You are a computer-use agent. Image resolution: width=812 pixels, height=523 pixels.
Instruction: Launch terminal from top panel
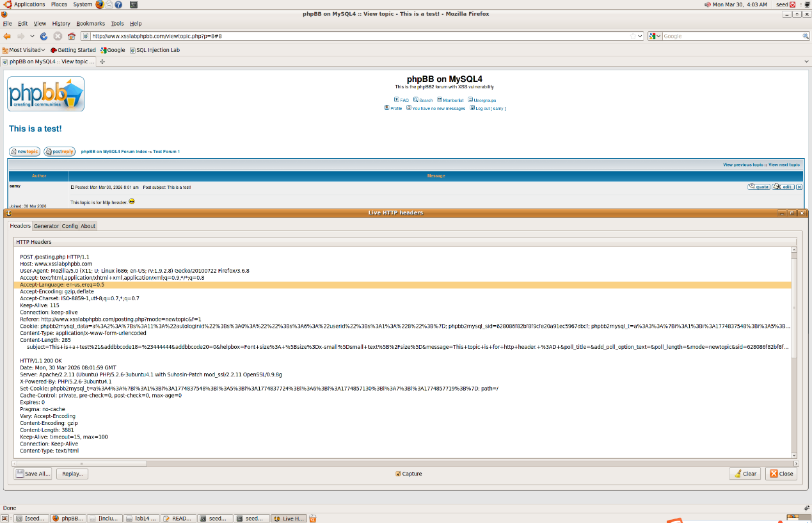point(133,4)
